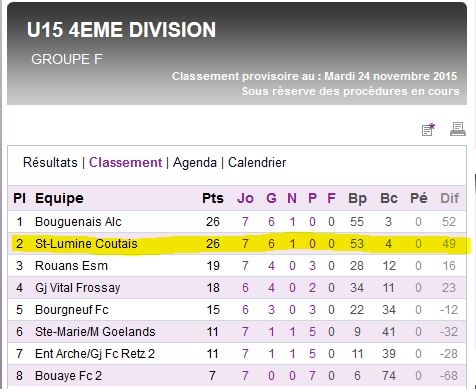This screenshot has height=389, width=476.
Task: Click the Dif column header
Action: point(449,198)
